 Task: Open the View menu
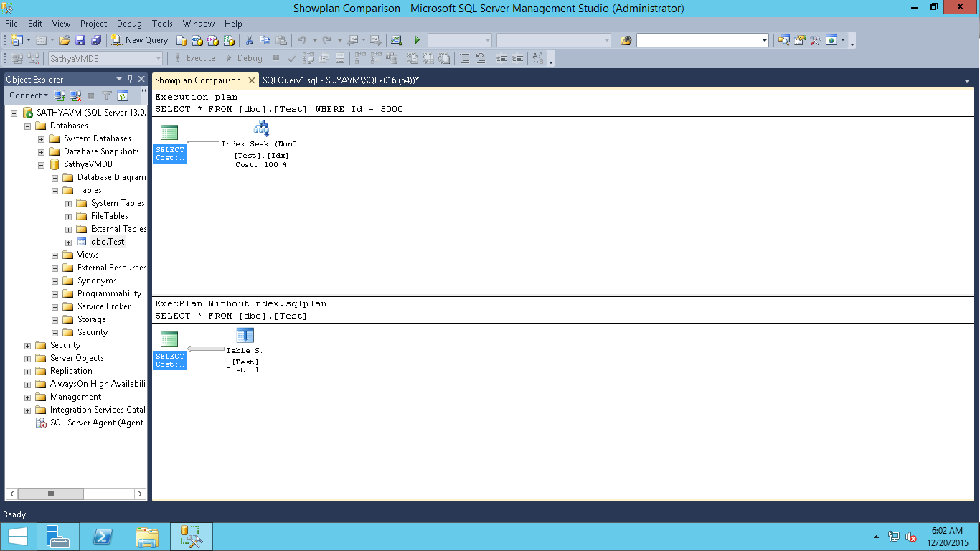(x=62, y=24)
